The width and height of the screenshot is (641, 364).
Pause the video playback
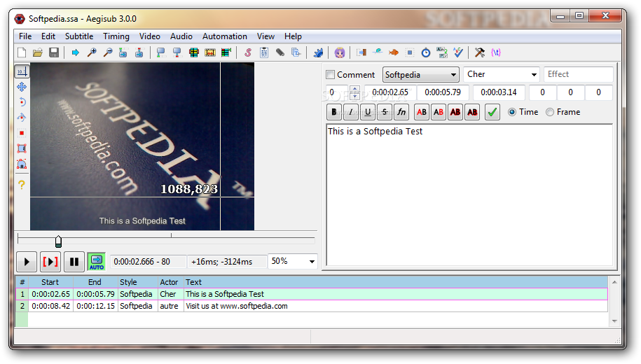coord(74,262)
